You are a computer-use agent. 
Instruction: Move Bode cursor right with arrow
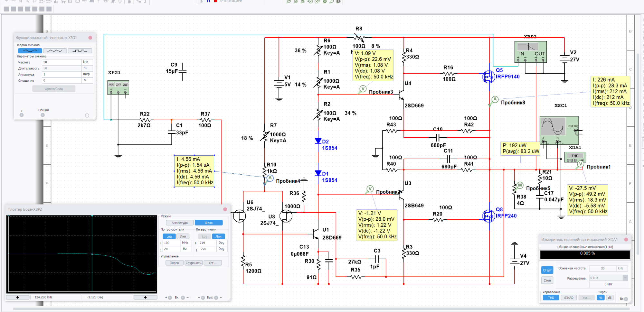pyautogui.click(x=145, y=297)
